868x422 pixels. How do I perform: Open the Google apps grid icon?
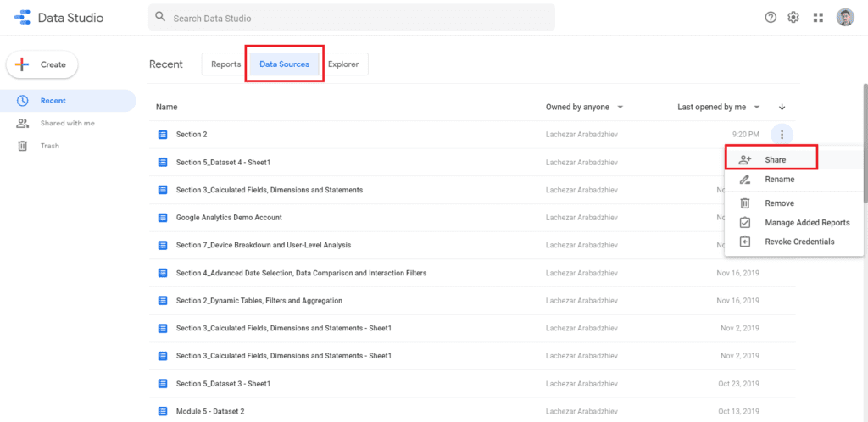(818, 18)
